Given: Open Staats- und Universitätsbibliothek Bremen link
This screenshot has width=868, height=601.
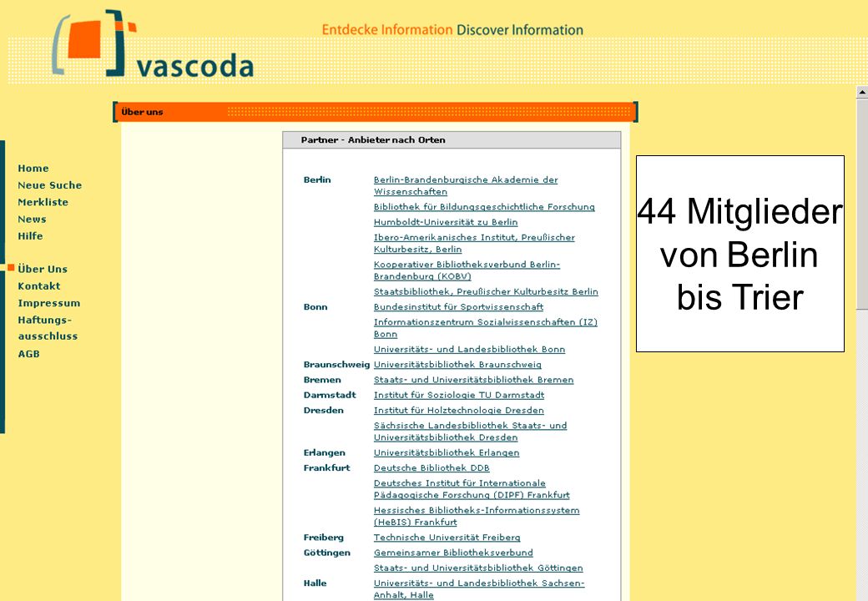Looking at the screenshot, I should (x=473, y=380).
